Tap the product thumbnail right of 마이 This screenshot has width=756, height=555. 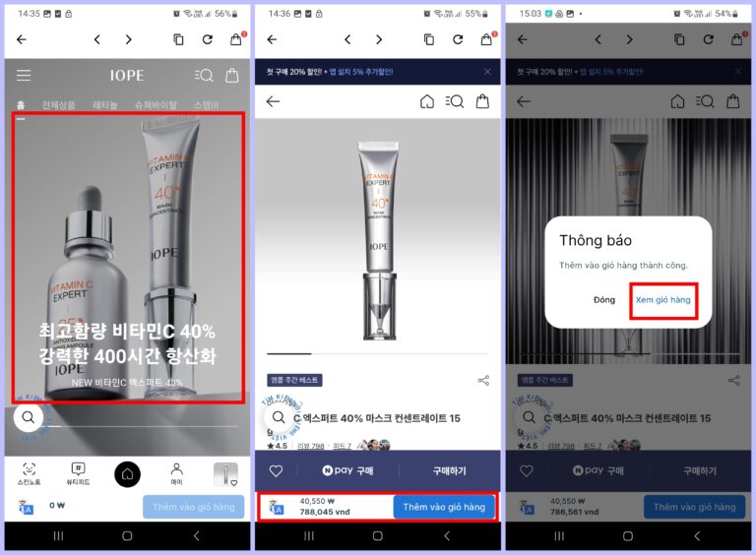(225, 474)
